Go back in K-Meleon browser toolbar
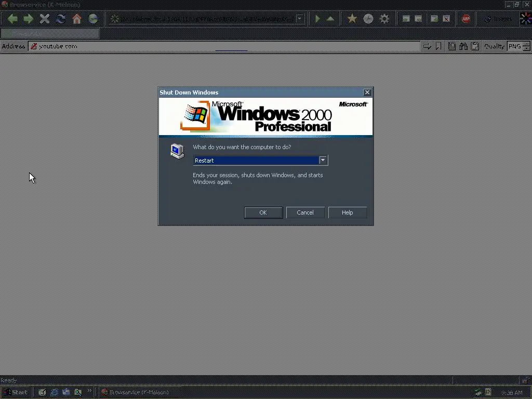Viewport: 532px width, 399px height. (12, 19)
